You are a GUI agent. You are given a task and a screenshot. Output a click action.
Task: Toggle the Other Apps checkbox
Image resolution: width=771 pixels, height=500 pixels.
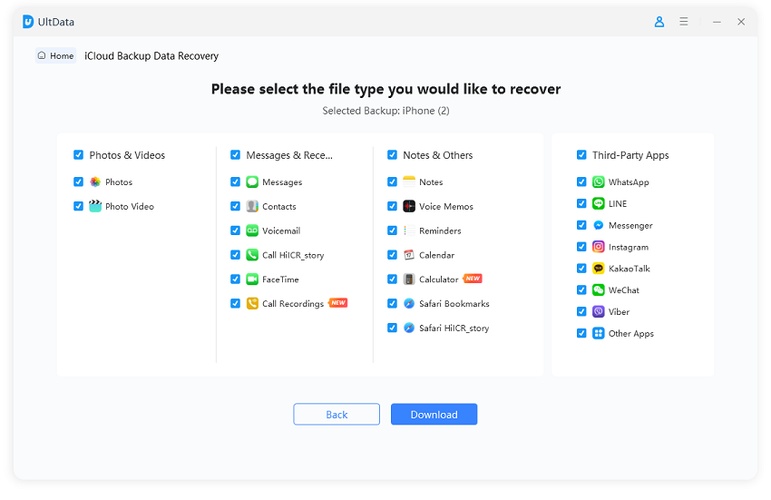[x=581, y=333]
